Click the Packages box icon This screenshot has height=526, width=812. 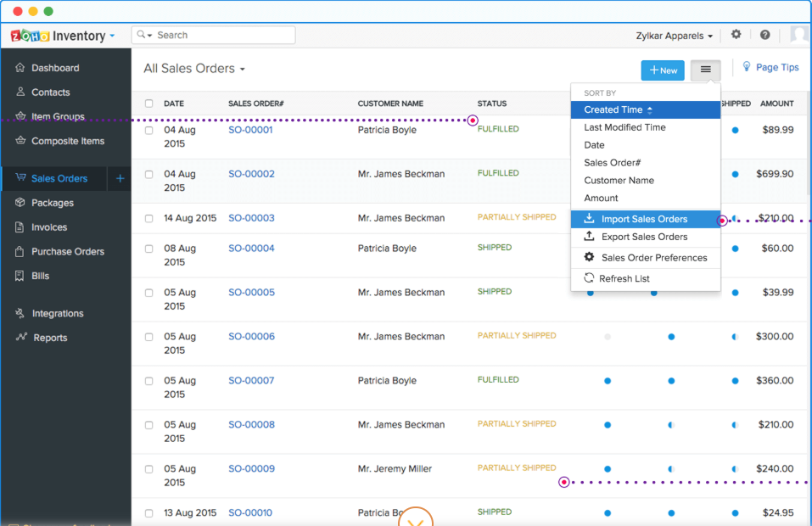coord(20,203)
